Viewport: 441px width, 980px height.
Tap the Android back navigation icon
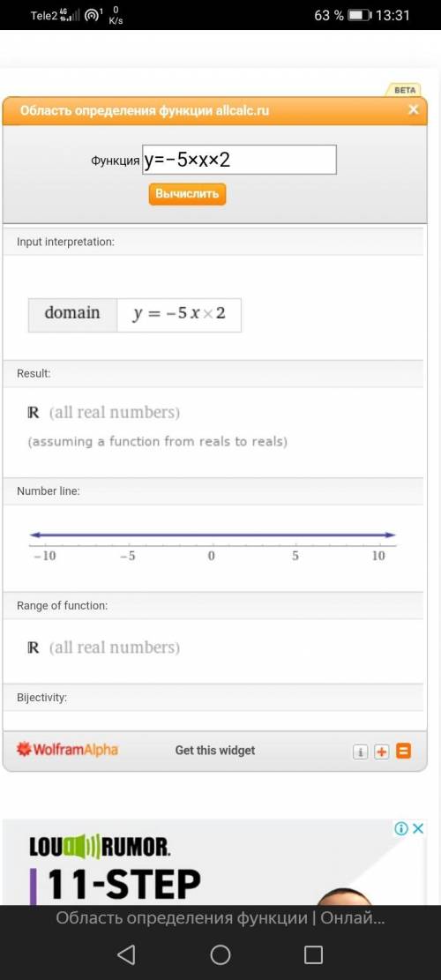(126, 954)
